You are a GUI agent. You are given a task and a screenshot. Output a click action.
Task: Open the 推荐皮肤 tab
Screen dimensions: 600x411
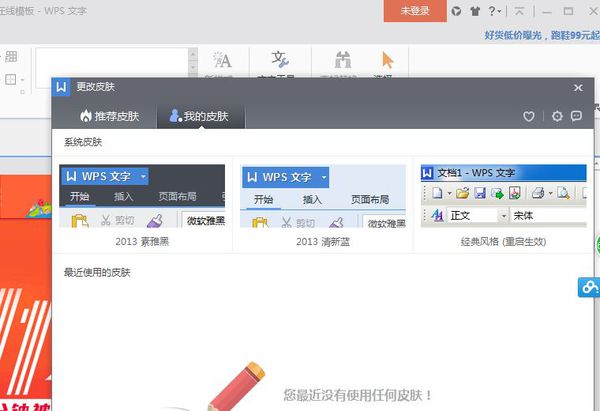click(109, 116)
